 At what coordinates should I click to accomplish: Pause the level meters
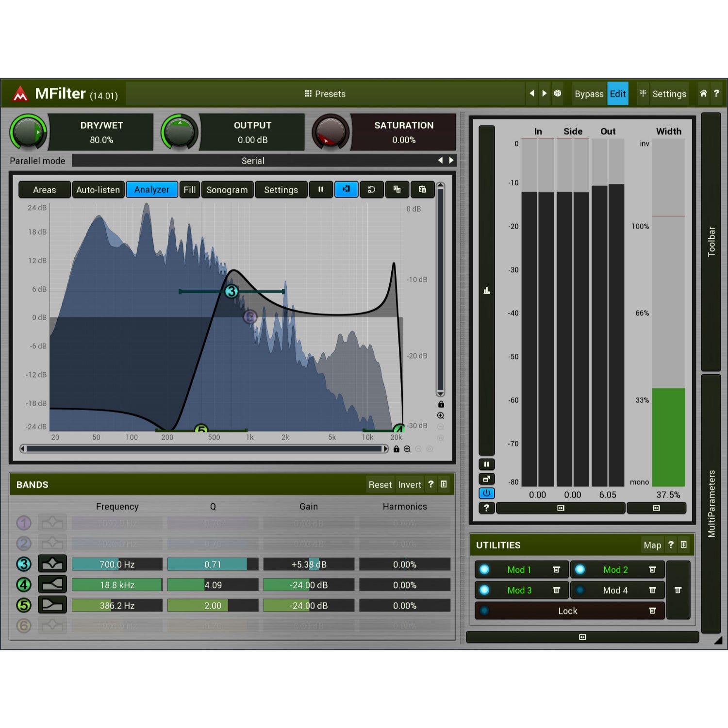[486, 464]
